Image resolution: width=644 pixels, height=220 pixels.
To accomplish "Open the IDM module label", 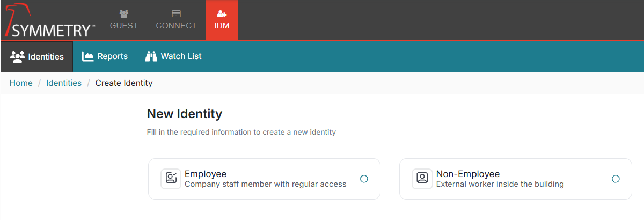I will [222, 26].
